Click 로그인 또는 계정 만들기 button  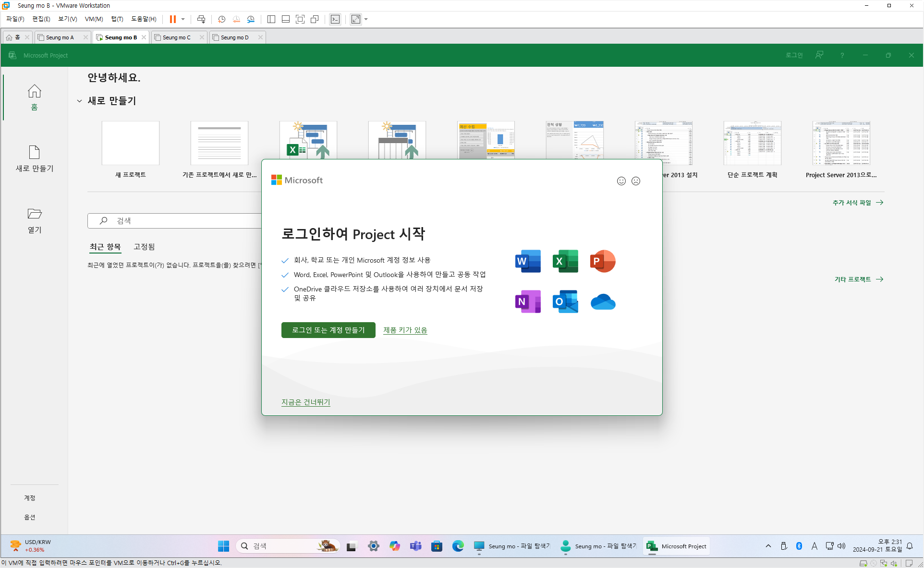click(328, 330)
